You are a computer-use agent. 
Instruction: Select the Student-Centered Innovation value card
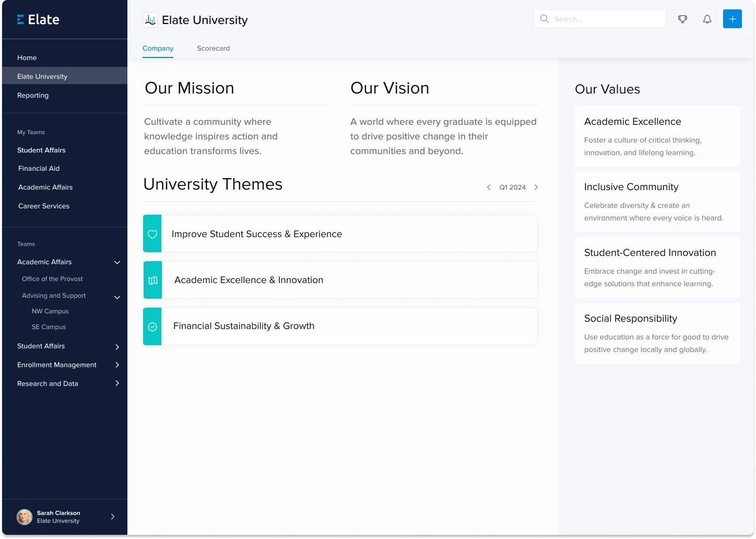pos(657,267)
